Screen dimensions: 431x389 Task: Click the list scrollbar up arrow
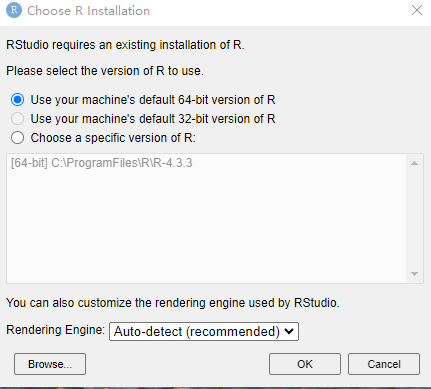pos(414,163)
